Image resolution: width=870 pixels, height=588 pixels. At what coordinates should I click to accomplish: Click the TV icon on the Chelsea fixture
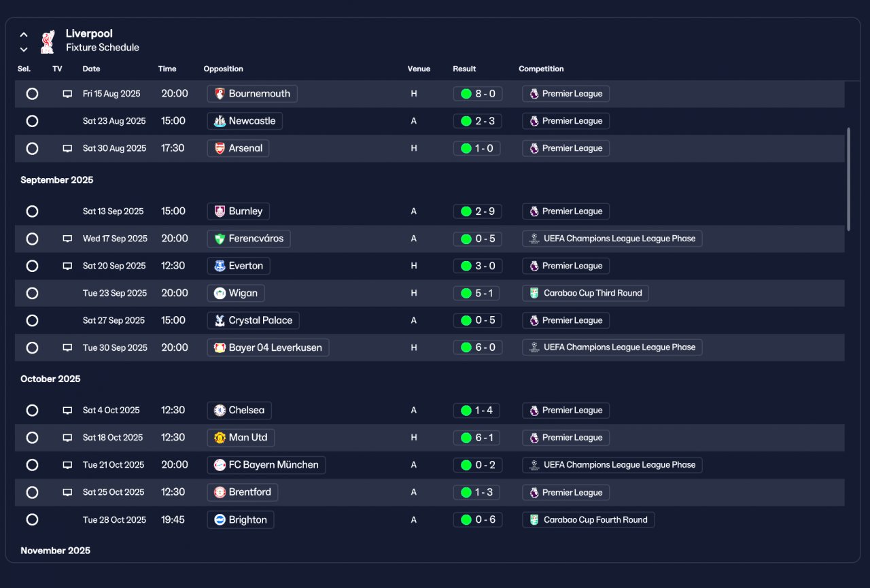(67, 411)
